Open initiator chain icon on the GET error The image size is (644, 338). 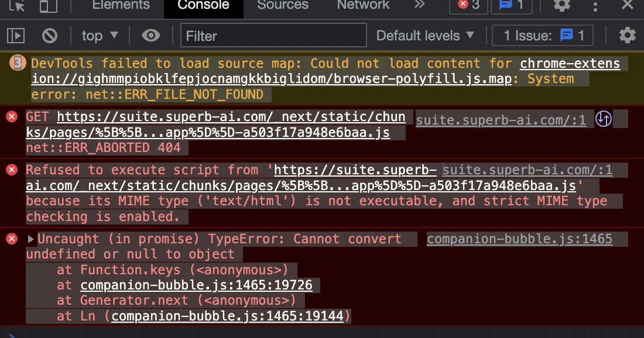coord(603,119)
